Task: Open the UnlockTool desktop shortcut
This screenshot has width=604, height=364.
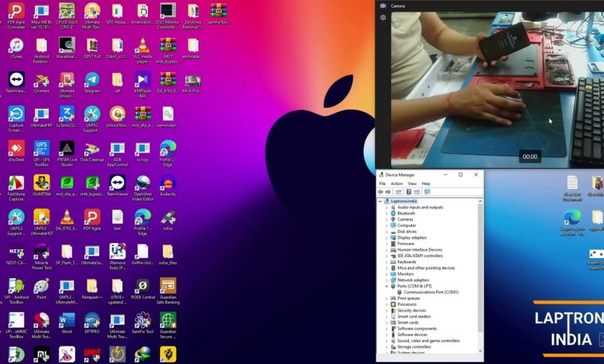Action: pyautogui.click(x=118, y=117)
